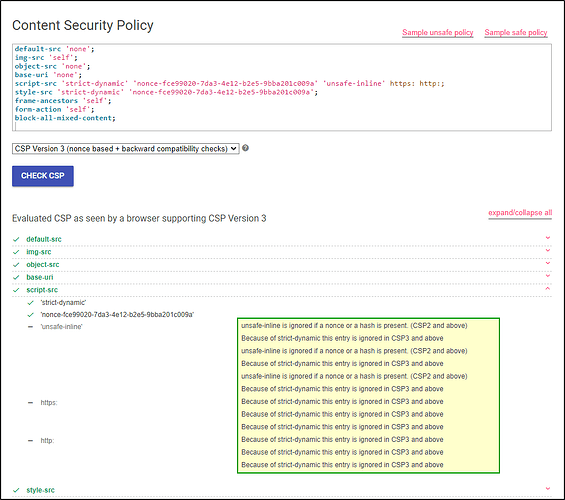Click the checkmark next to 'strict-dynamic'
Screen dimensions: 565x500
31,303
